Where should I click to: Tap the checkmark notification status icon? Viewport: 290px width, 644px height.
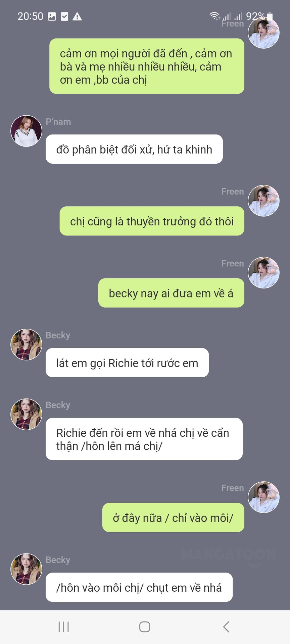(64, 16)
